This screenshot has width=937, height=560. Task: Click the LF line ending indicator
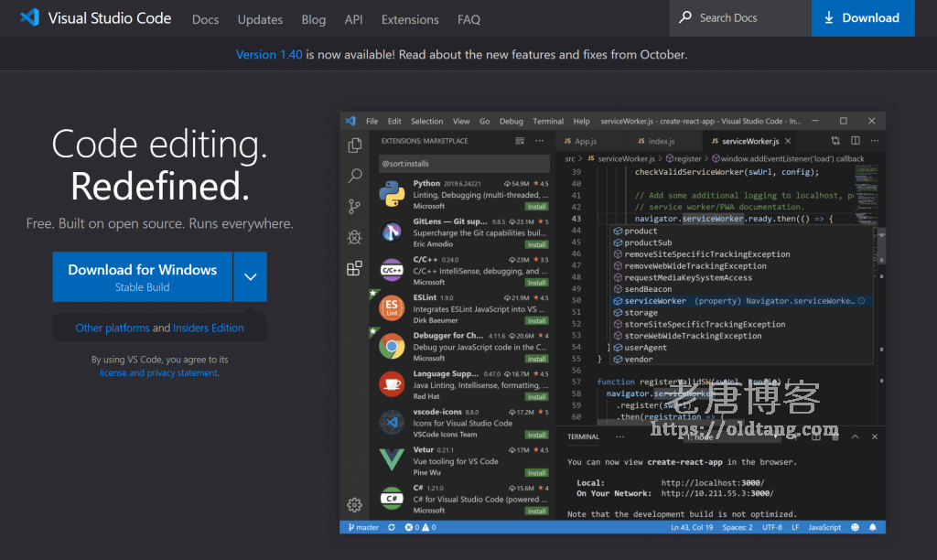point(795,528)
